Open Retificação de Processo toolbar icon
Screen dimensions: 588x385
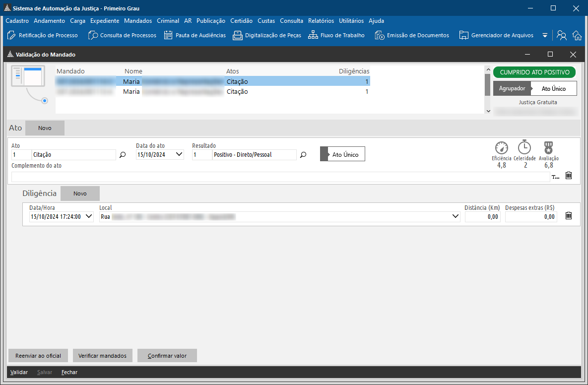tap(42, 35)
